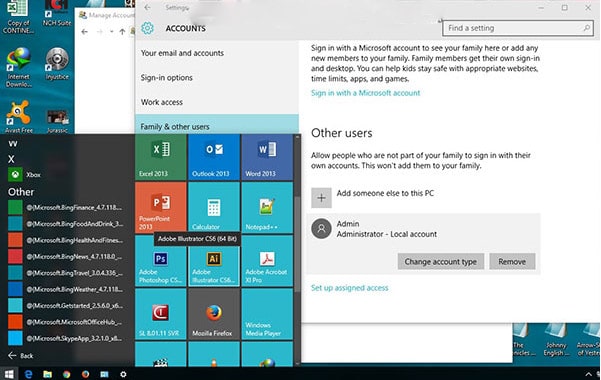
Task: Launch the Notepad++ tile
Action: 267,207
